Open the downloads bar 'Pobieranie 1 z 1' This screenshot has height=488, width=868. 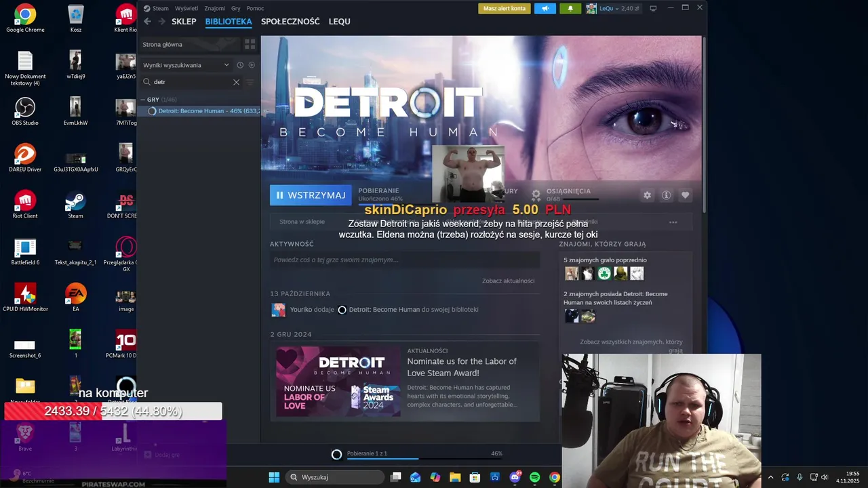click(418, 453)
